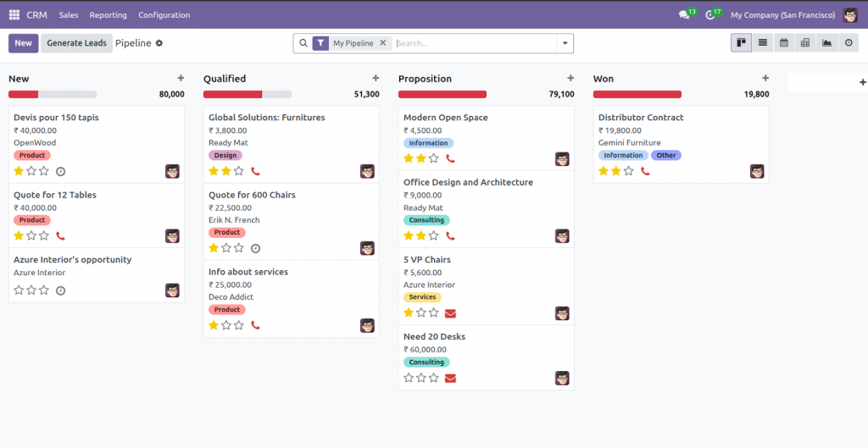Toggle first star on Need 20 Desks
This screenshot has height=448, width=868.
tap(409, 378)
